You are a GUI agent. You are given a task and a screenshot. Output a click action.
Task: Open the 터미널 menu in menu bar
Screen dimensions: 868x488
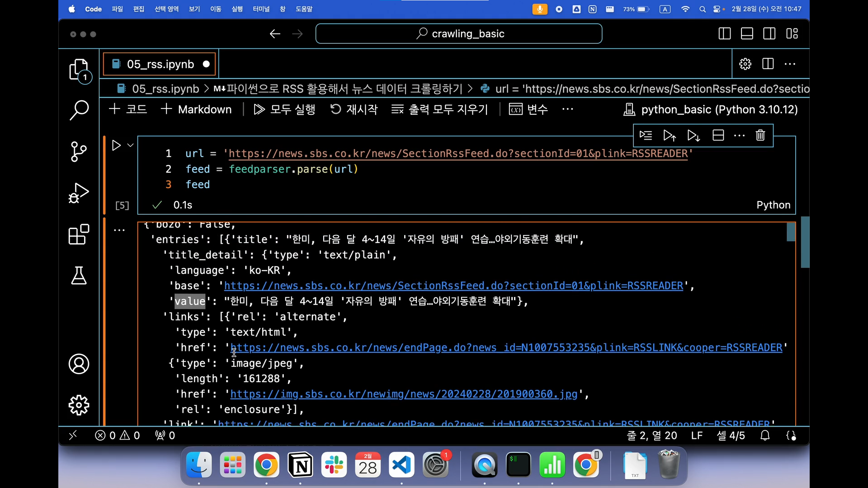[261, 9]
